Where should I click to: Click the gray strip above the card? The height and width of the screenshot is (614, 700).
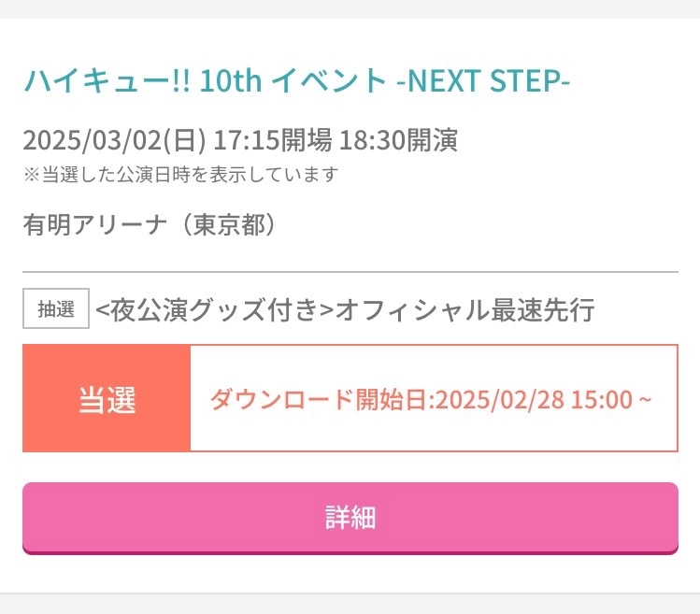pyautogui.click(x=350, y=8)
